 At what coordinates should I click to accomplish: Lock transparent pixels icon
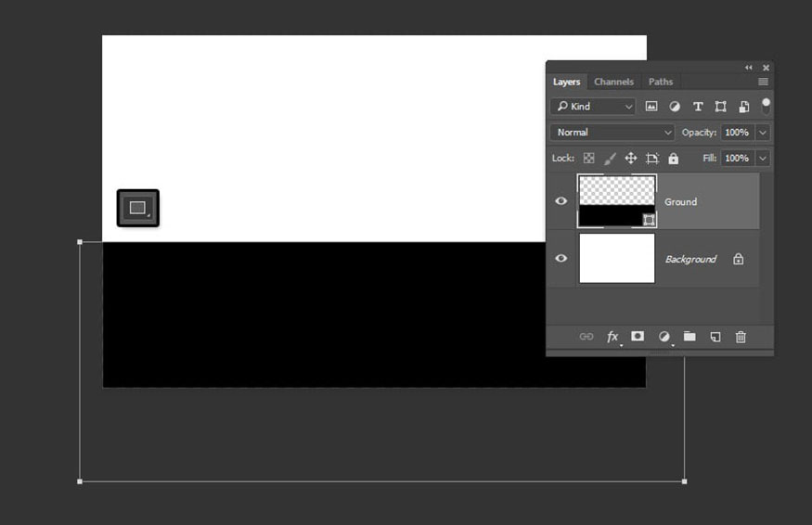(588, 158)
